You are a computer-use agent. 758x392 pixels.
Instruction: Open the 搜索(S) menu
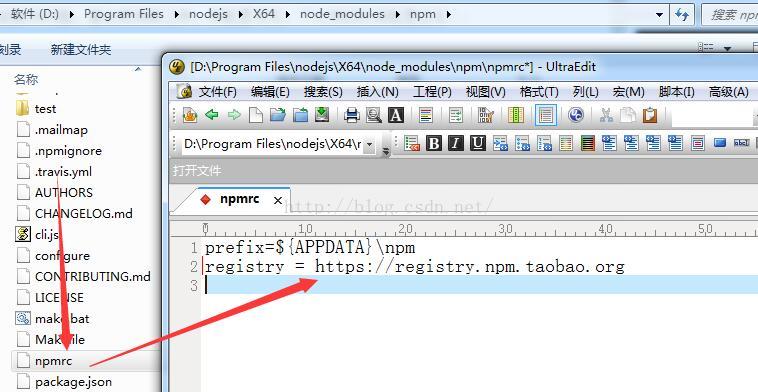[x=323, y=91]
